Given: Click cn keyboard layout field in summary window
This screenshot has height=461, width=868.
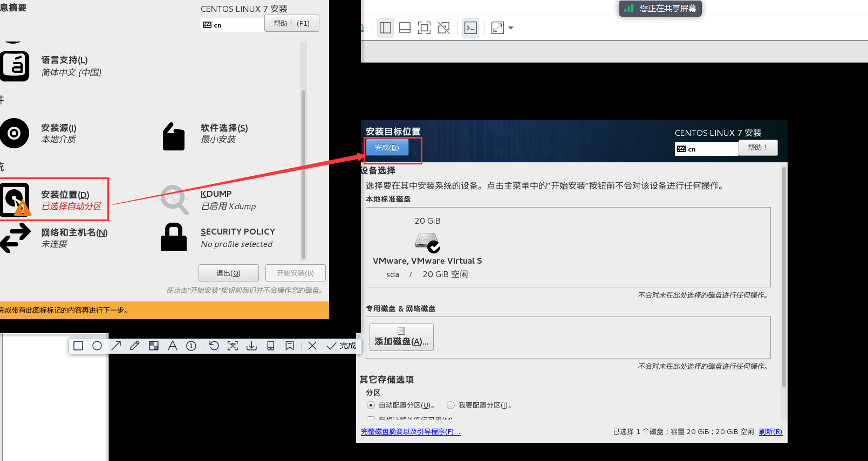Looking at the screenshot, I should coord(233,25).
